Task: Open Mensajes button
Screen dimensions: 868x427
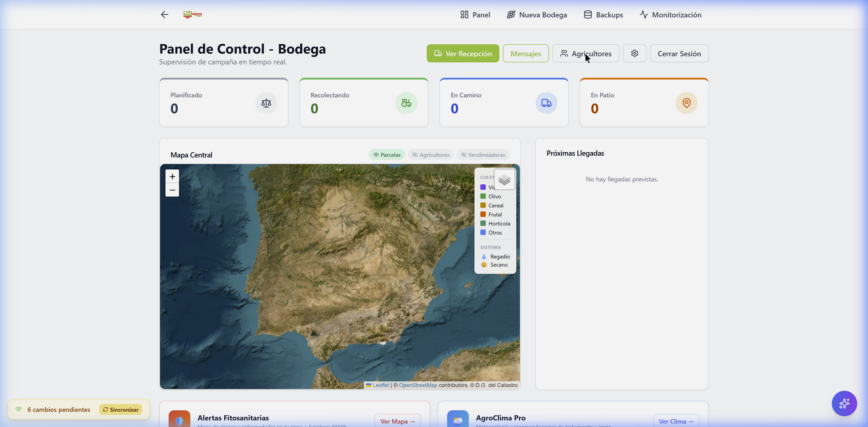Action: pos(526,53)
